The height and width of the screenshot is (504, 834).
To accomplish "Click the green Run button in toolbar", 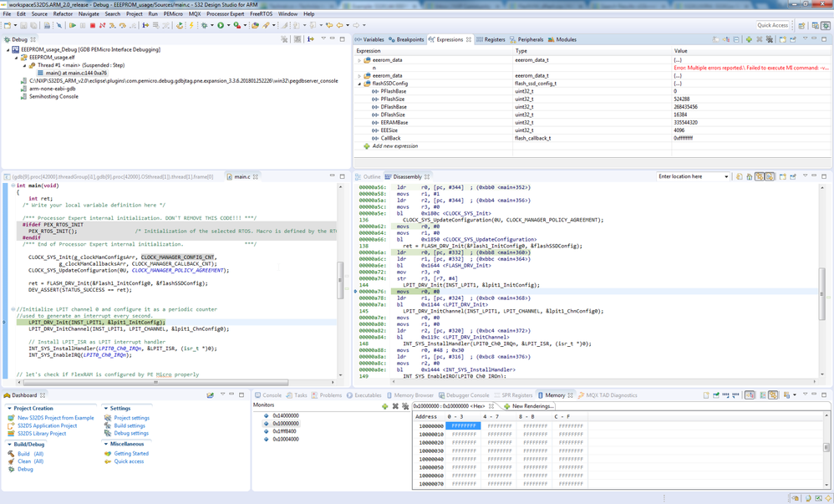I will (x=221, y=26).
